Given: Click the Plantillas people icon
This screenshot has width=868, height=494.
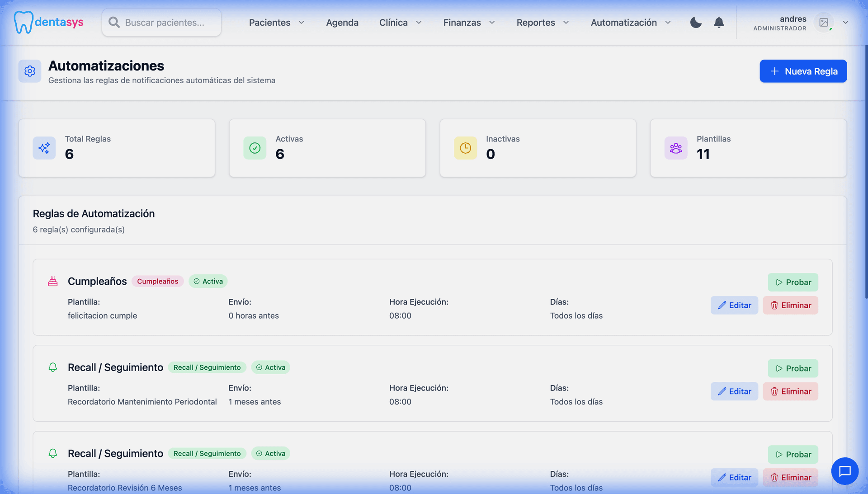Looking at the screenshot, I should [676, 148].
